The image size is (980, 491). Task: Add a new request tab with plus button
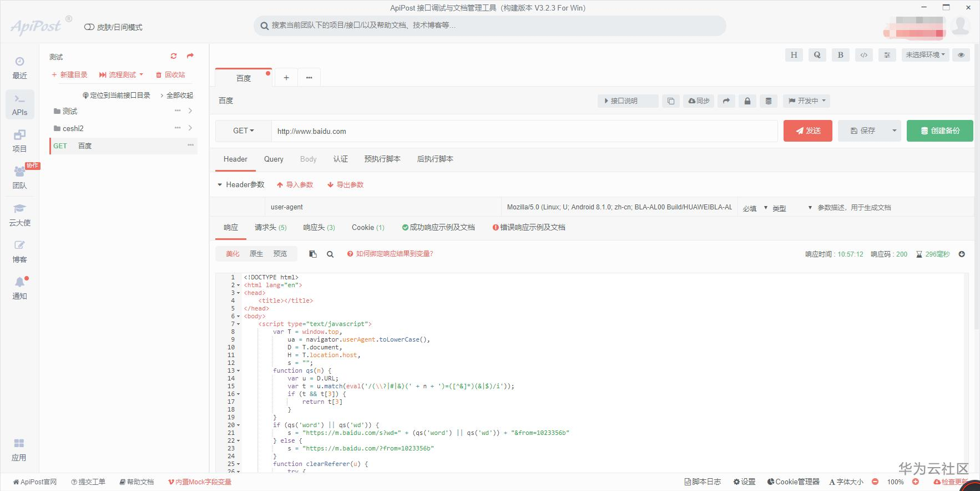(286, 78)
